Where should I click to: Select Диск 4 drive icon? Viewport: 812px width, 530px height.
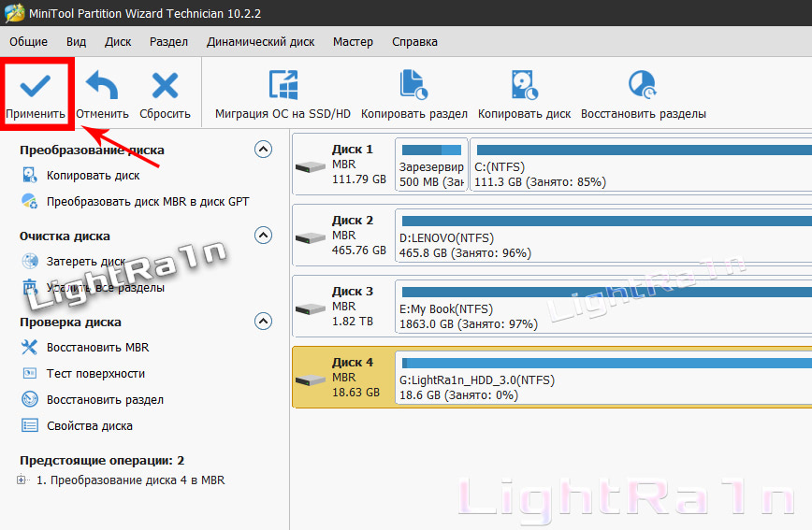coord(311,380)
